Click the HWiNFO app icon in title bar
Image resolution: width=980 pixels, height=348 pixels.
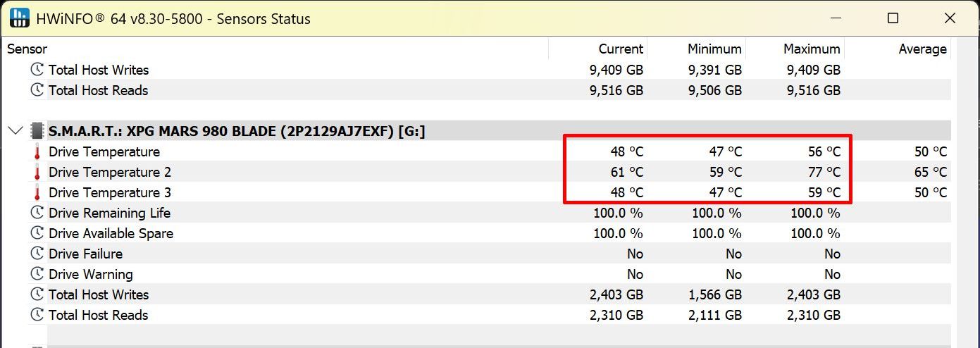[x=19, y=18]
